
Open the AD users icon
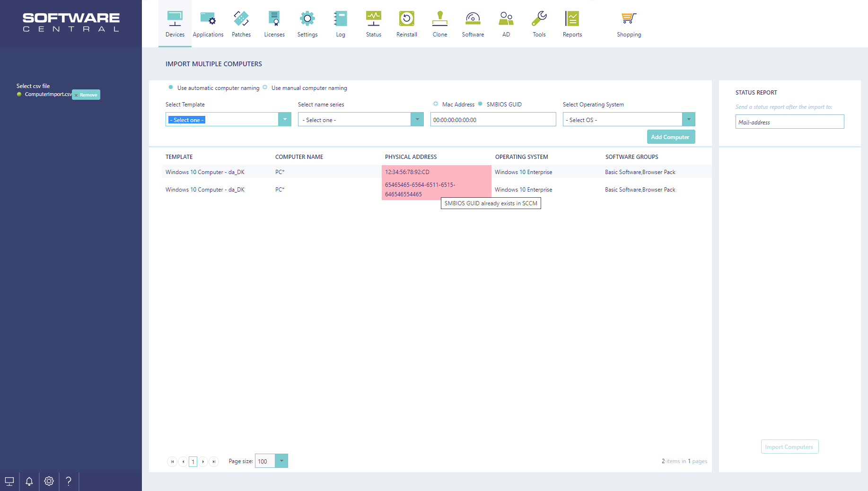click(x=506, y=19)
